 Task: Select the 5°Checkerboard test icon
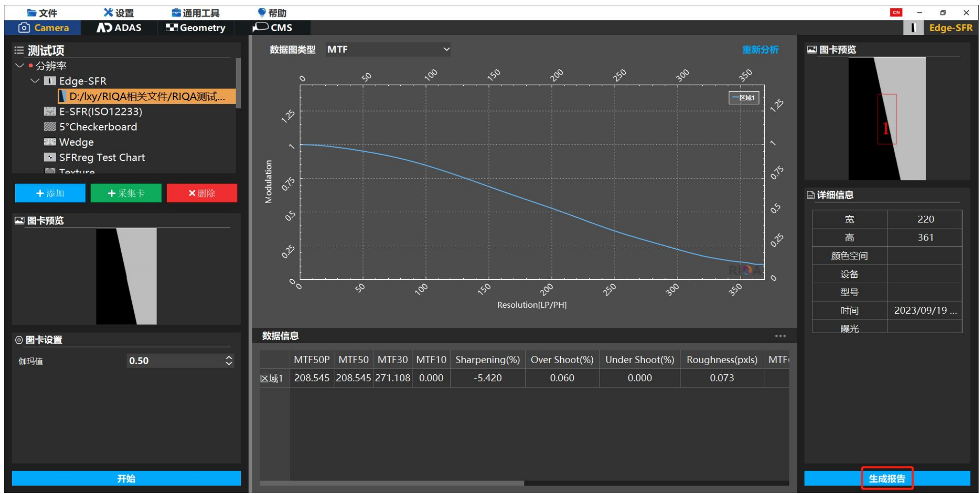pos(50,127)
